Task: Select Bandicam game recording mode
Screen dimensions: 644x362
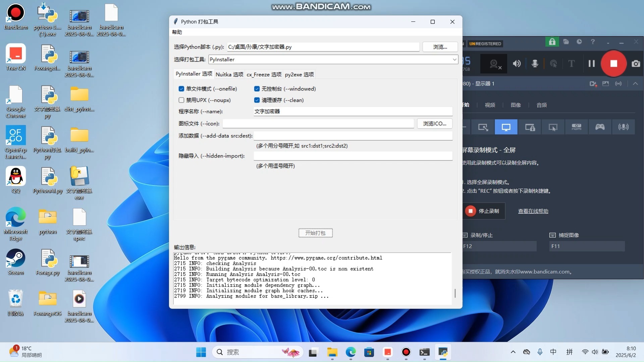Action: 600,127
